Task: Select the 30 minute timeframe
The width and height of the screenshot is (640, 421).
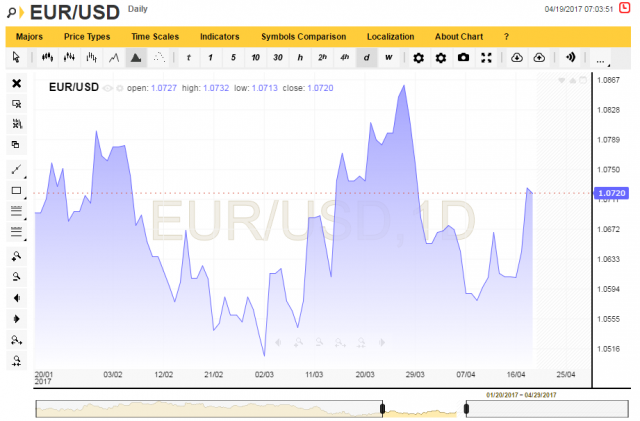Action: (x=278, y=58)
